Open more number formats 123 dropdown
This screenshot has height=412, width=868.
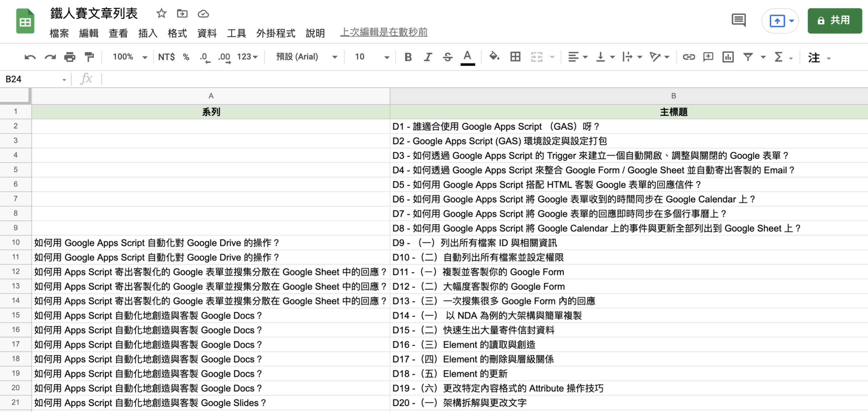[x=248, y=57]
